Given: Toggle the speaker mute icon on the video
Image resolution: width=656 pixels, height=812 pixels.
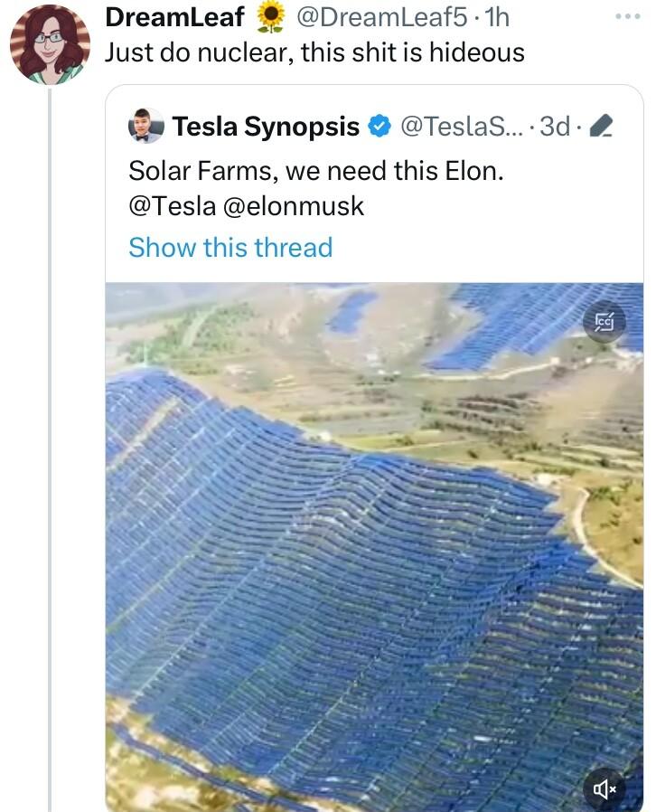Looking at the screenshot, I should pos(604,788).
